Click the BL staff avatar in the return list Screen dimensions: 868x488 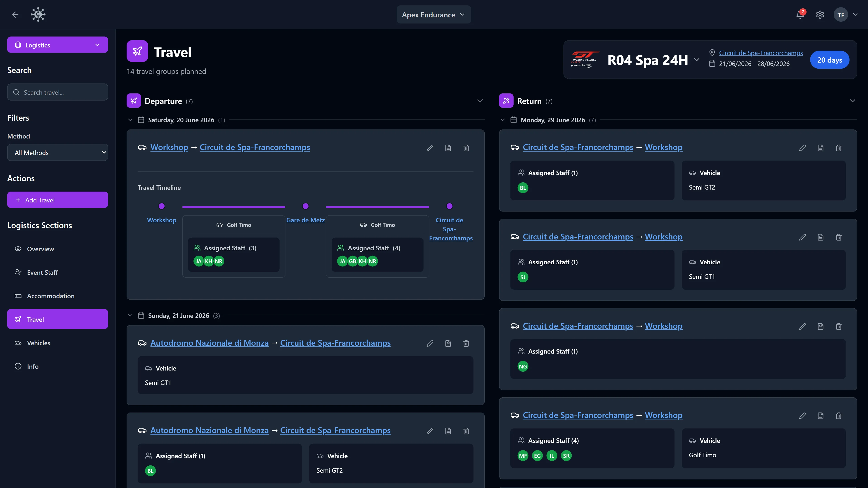(x=523, y=188)
